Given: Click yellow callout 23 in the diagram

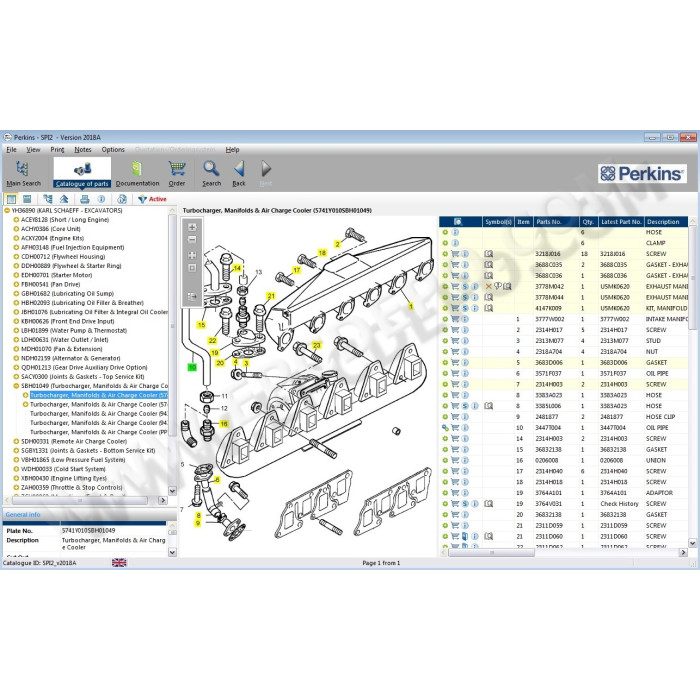Looking at the screenshot, I should tap(317, 345).
